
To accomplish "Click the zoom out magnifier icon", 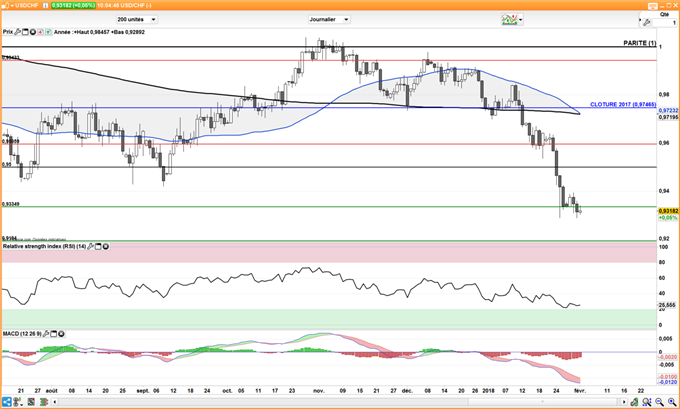I will (x=660, y=402).
